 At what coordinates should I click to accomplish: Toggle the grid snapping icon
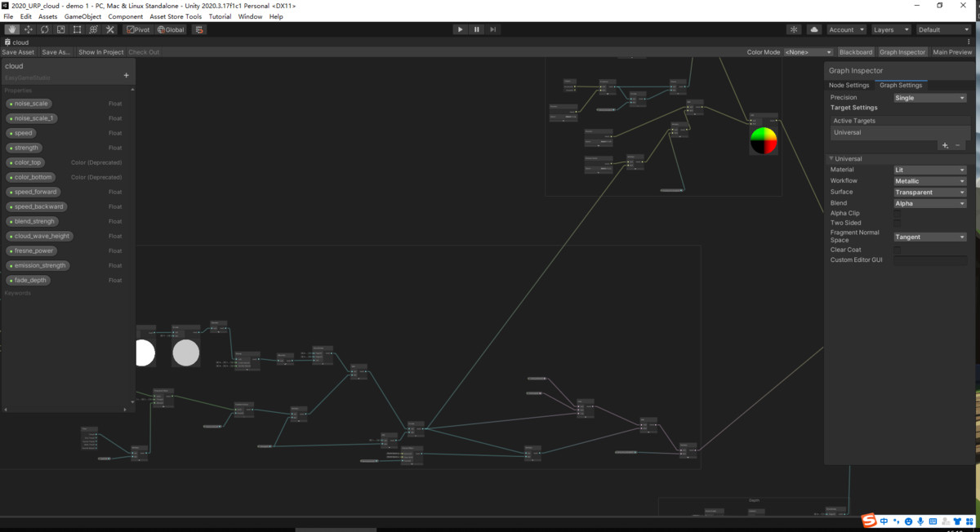pos(199,29)
